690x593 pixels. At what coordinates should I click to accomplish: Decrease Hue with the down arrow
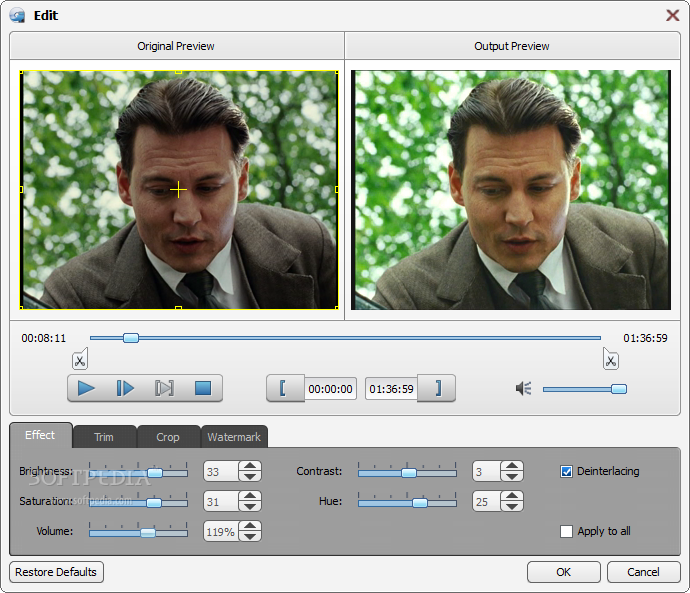[512, 506]
